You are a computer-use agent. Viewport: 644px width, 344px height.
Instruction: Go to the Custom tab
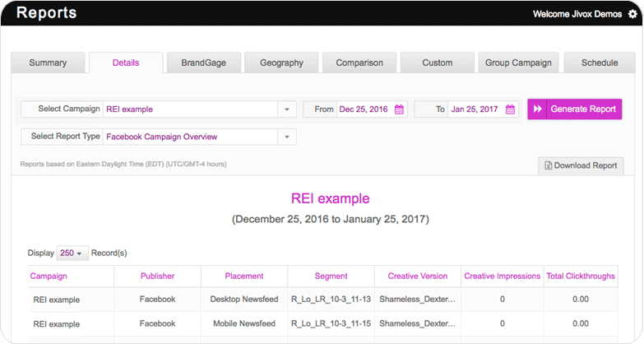pos(437,63)
